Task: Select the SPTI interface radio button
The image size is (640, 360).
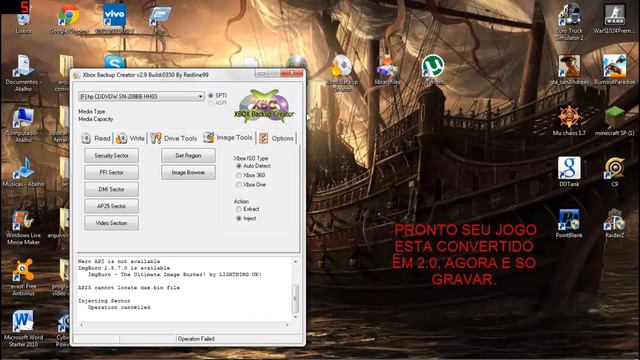Action: 211,96
